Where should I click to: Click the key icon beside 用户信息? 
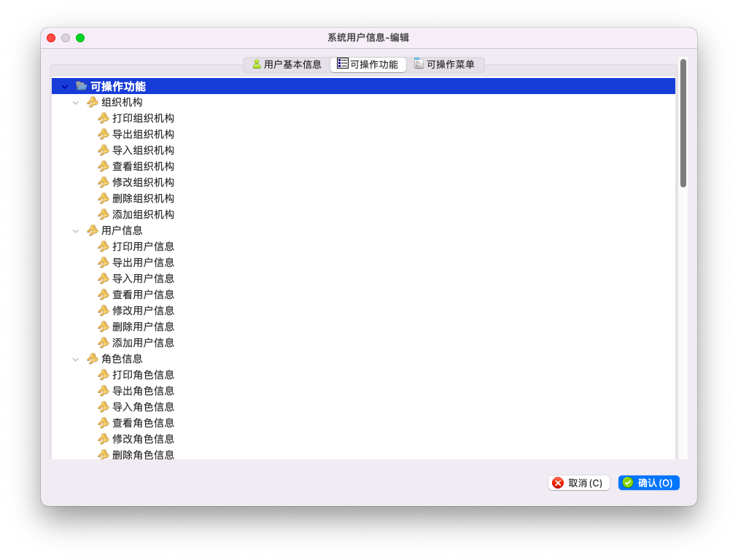92,230
